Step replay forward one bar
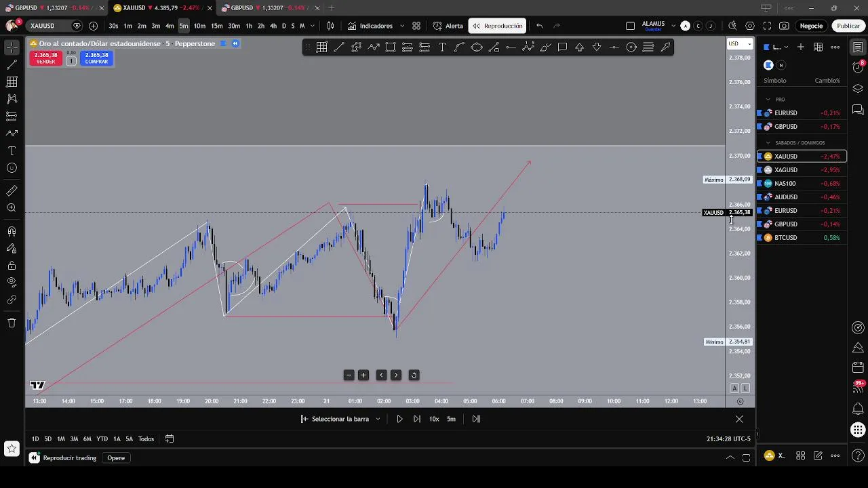The height and width of the screenshot is (488, 868). tap(416, 419)
